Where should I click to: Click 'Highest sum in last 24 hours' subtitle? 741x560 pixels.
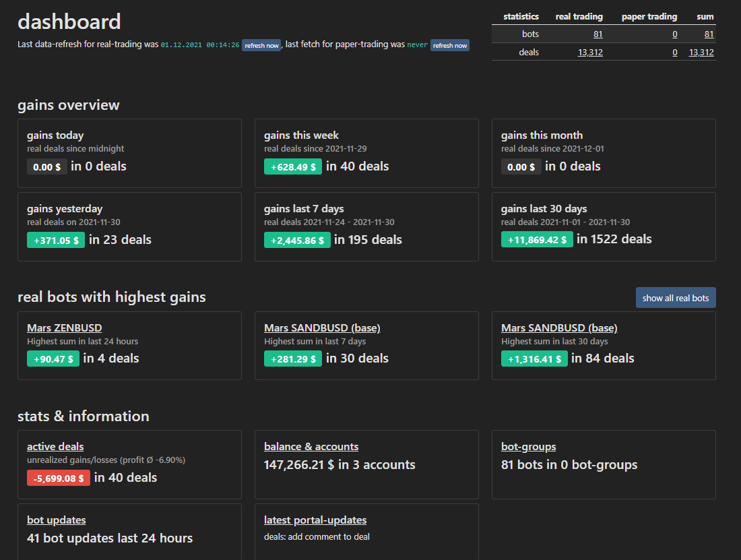coord(83,341)
